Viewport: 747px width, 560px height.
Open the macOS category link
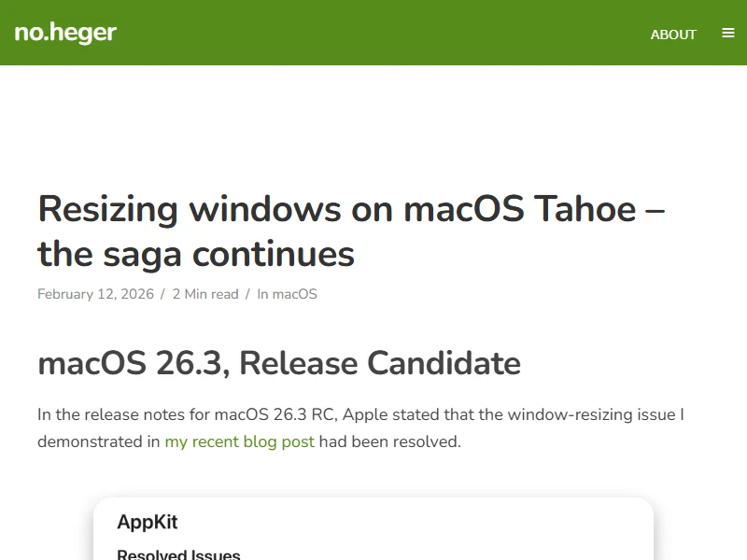295,294
